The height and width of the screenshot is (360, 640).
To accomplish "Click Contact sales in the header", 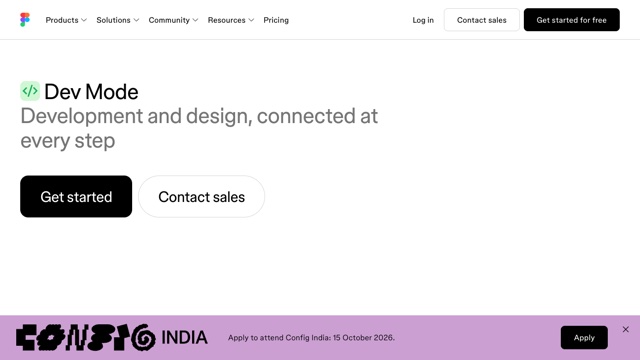I will tap(482, 20).
